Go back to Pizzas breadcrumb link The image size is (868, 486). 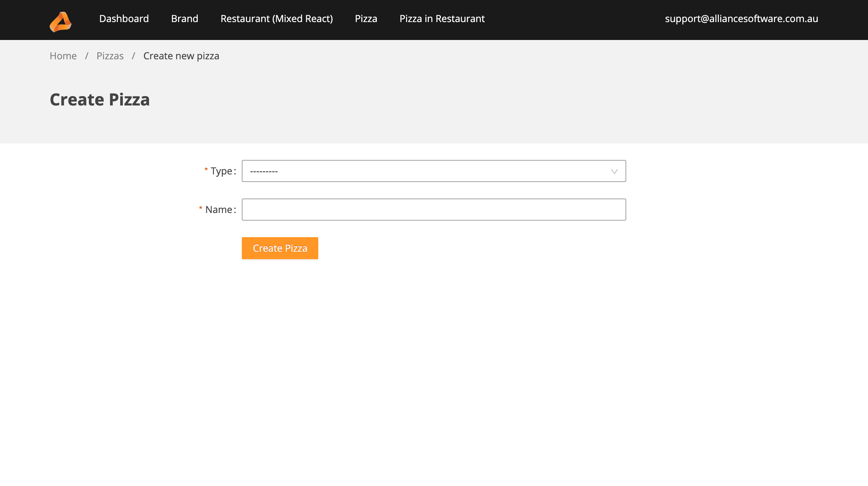pyautogui.click(x=110, y=56)
